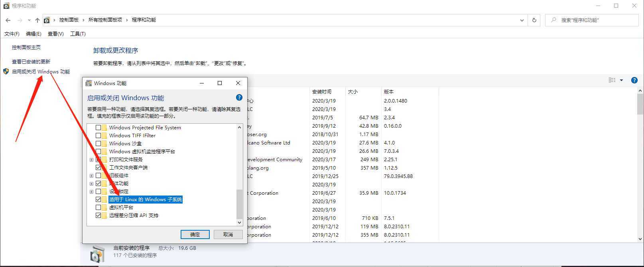
Task: Toggle the 媒体功能 checkbox
Action: tap(98, 184)
